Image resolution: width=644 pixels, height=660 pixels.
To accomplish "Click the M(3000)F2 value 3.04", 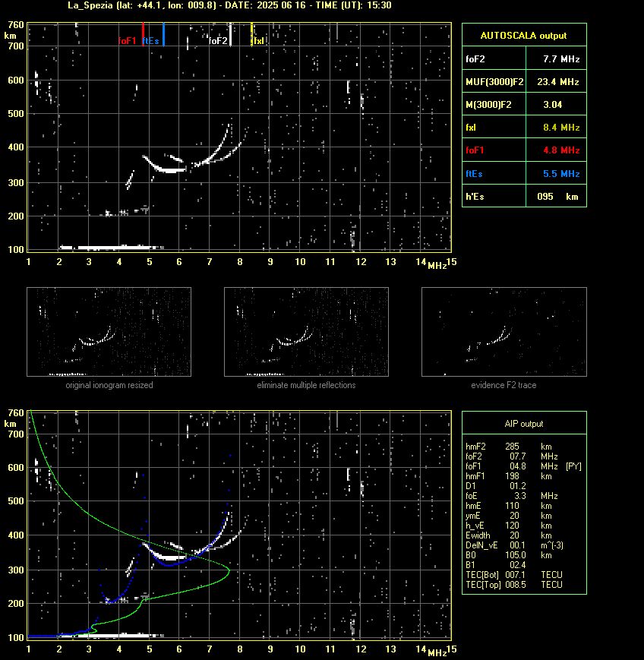I will click(x=552, y=104).
